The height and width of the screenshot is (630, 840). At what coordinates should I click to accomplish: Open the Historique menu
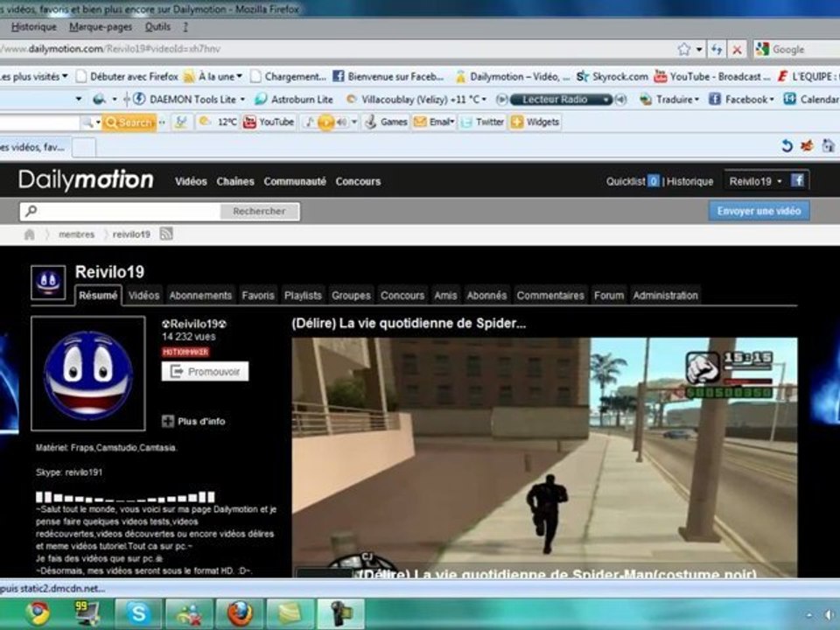click(x=34, y=27)
